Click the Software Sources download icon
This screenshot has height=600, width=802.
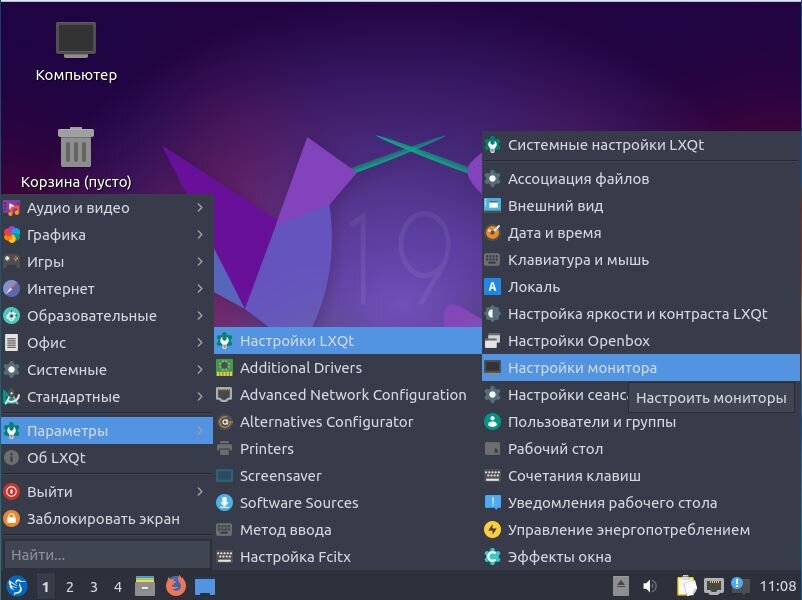(224, 503)
